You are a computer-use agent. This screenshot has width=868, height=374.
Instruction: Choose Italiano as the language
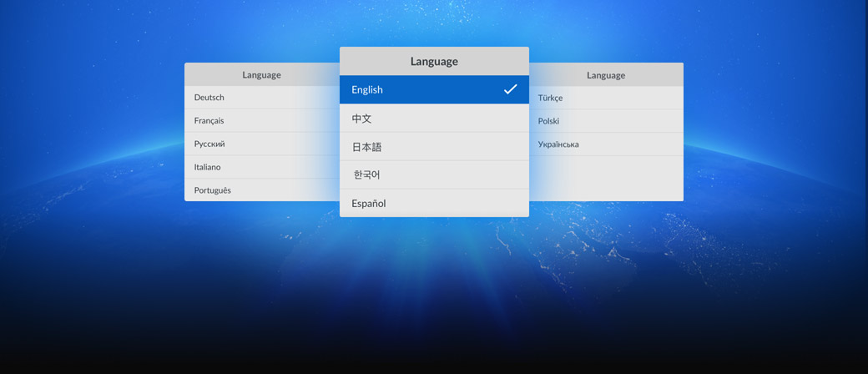click(x=208, y=167)
